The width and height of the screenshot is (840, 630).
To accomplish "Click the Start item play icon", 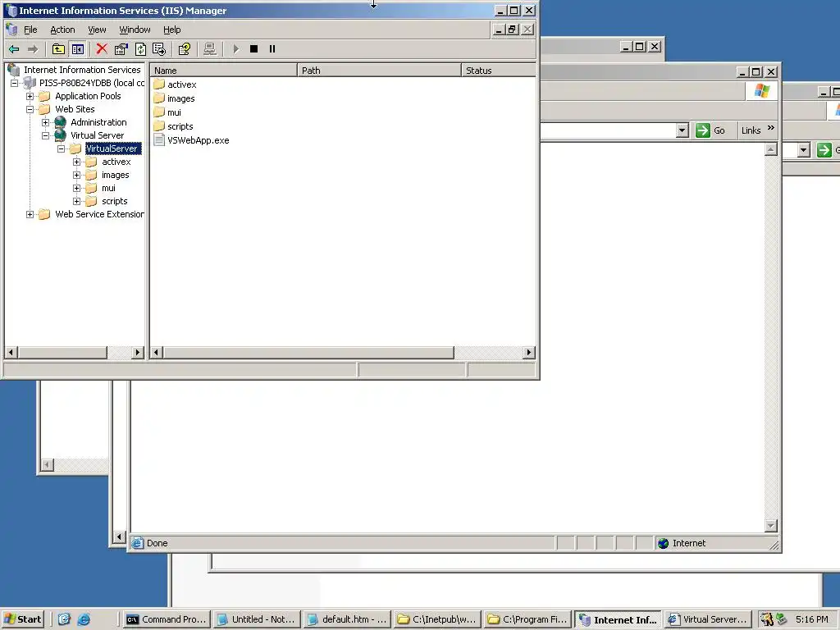I will coord(235,49).
